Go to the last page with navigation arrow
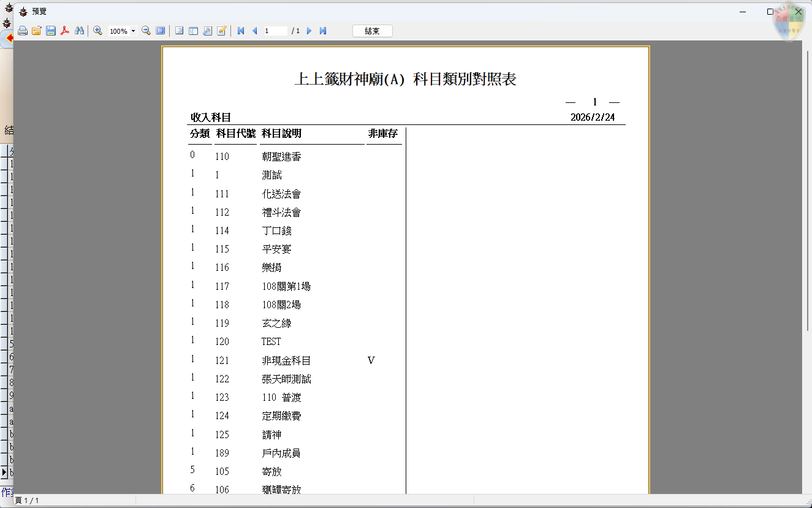The height and width of the screenshot is (508, 812). (323, 30)
